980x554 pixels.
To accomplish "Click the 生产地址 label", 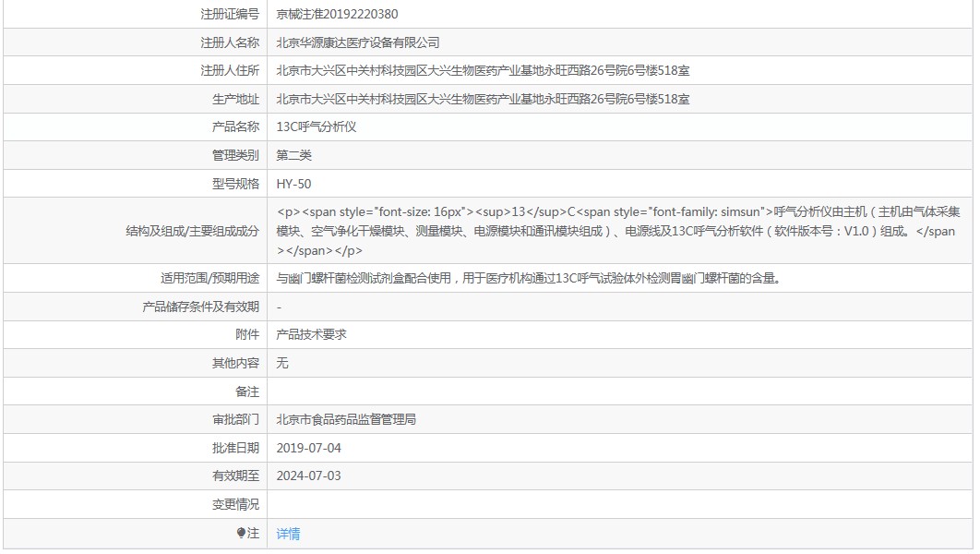I will (235, 99).
